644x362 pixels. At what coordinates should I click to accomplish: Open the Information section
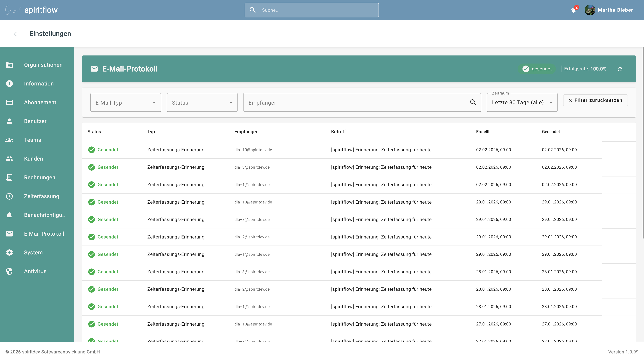tap(37, 84)
